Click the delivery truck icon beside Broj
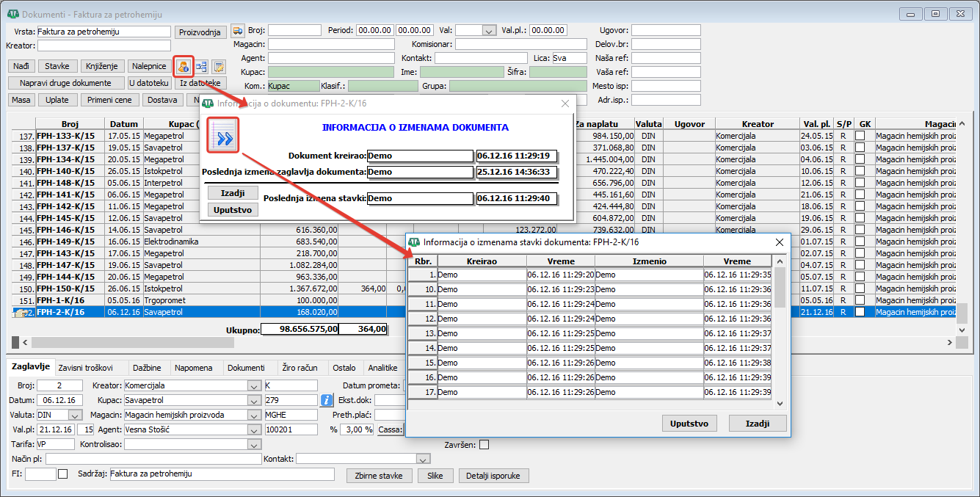Screen dimensions: 980x497 pyautogui.click(x=237, y=30)
